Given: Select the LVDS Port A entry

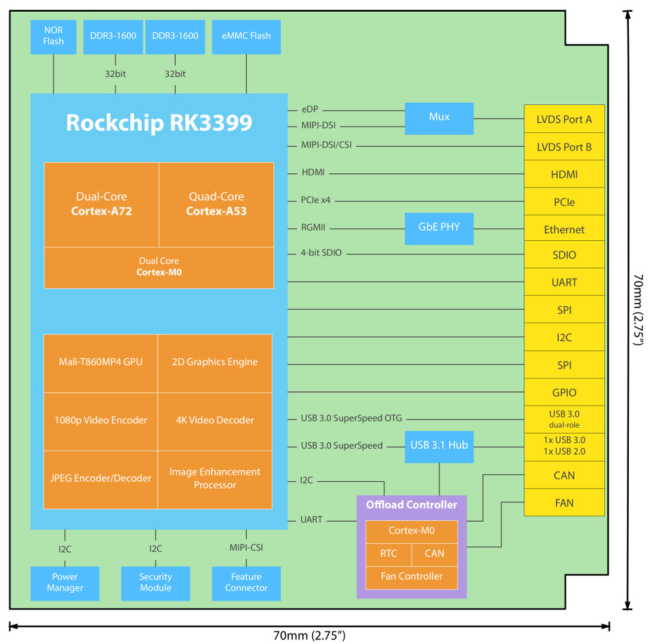Looking at the screenshot, I should [564, 119].
